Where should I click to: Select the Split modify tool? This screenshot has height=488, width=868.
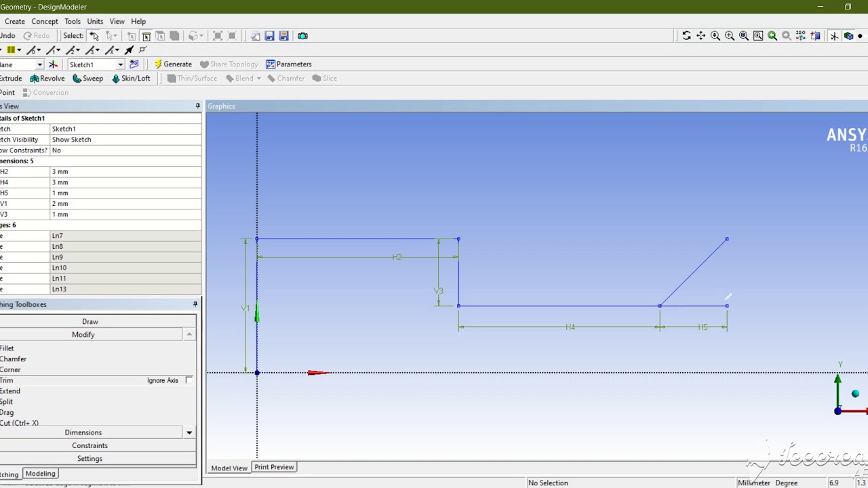[x=7, y=402]
